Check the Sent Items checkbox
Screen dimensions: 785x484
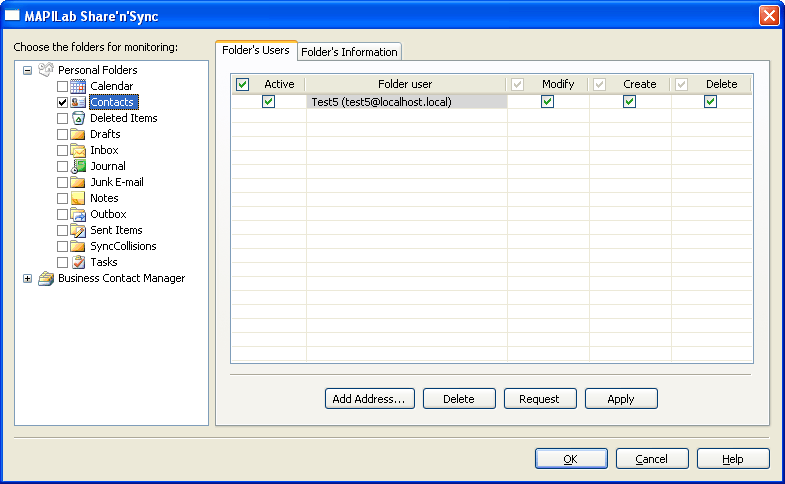click(x=62, y=231)
